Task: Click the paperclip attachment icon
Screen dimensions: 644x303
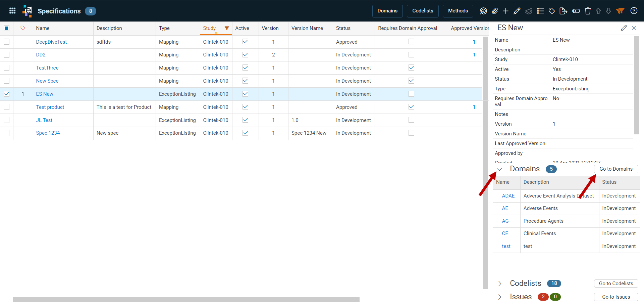Action: [495, 11]
